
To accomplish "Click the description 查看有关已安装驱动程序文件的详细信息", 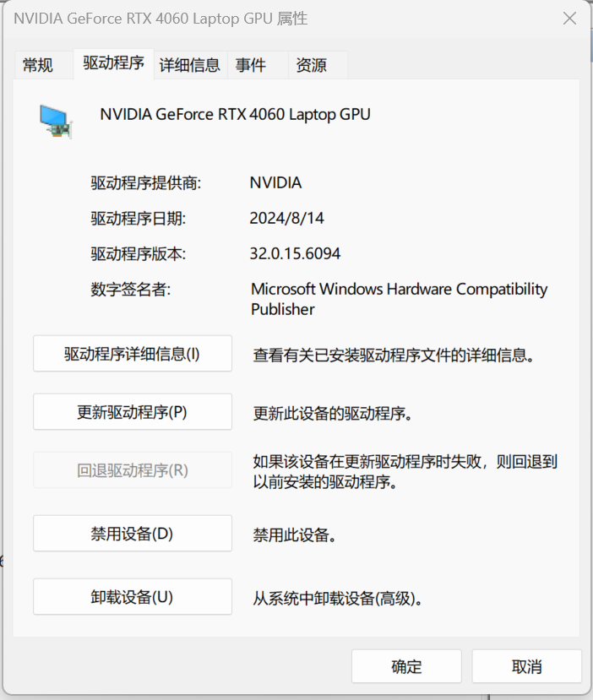I will (x=394, y=355).
